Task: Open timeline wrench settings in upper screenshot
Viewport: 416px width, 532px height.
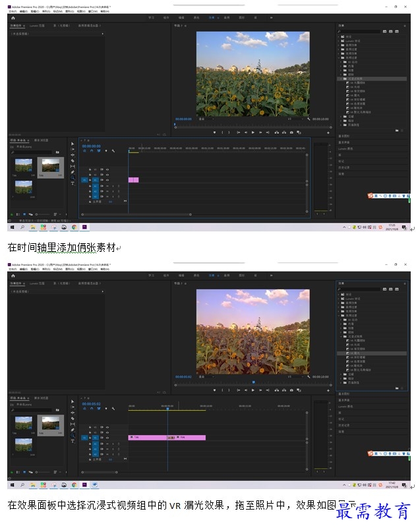Action: click(x=113, y=151)
